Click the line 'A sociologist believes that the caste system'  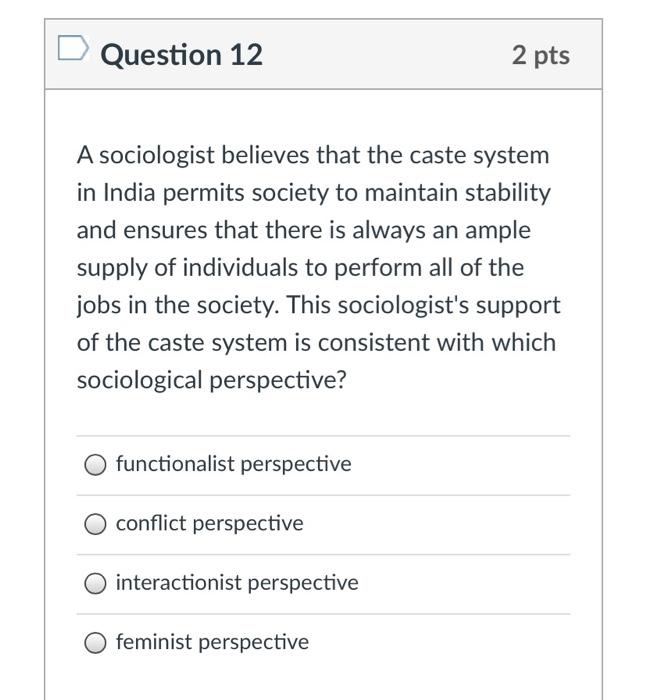pyautogui.click(x=313, y=156)
